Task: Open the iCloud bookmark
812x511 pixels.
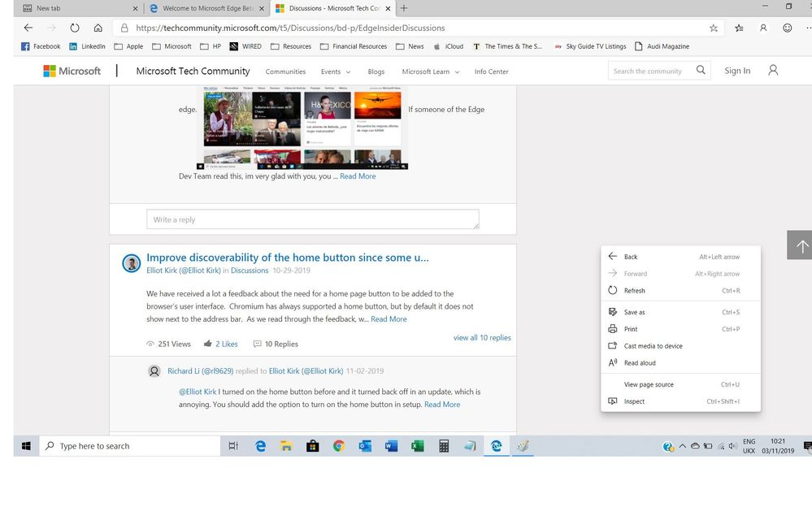Action: [x=449, y=46]
